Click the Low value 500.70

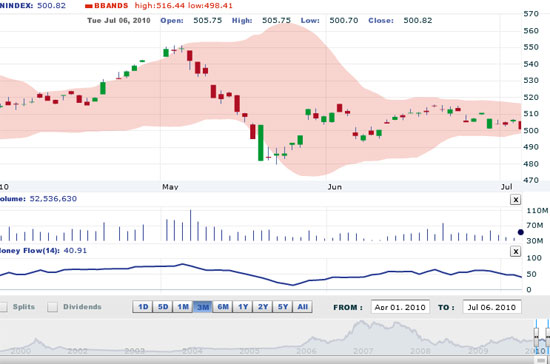pyautogui.click(x=344, y=20)
